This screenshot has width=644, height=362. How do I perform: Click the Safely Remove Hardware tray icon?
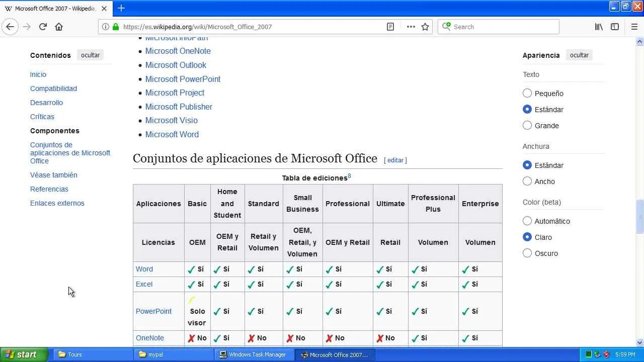click(x=597, y=354)
